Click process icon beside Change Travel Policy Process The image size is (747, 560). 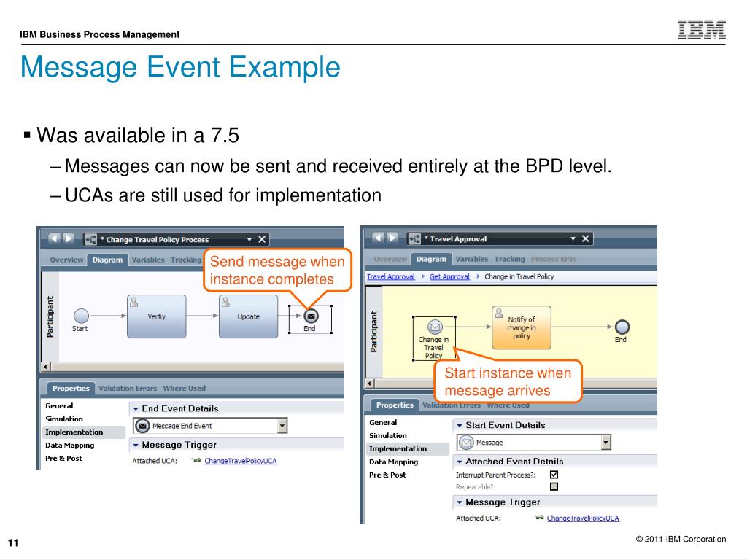click(90, 239)
